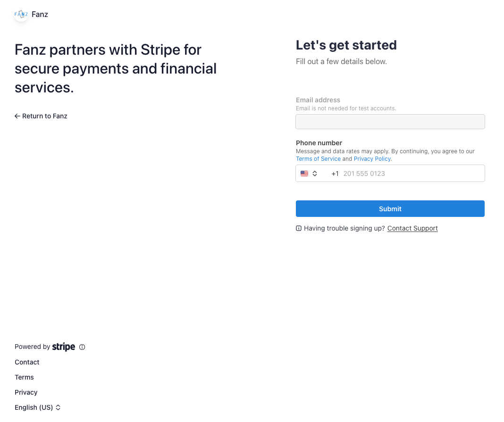
Task: Open the Privacy Policy link
Action: [372, 159]
